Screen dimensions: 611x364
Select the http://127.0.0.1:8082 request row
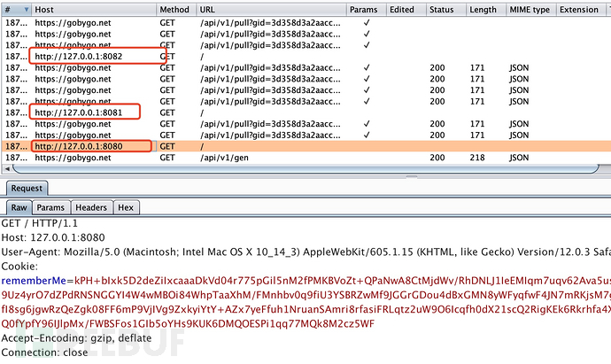point(89,55)
